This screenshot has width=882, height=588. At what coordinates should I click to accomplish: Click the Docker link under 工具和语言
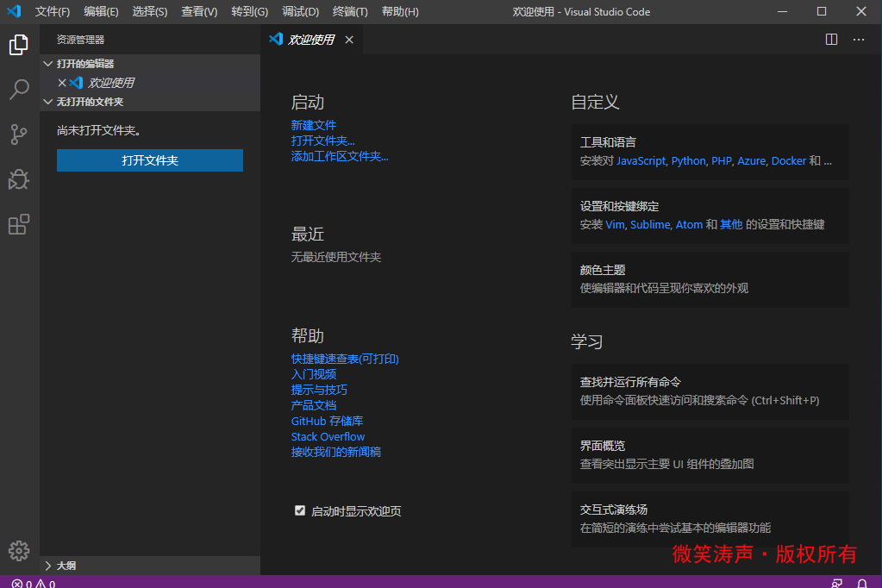(789, 161)
